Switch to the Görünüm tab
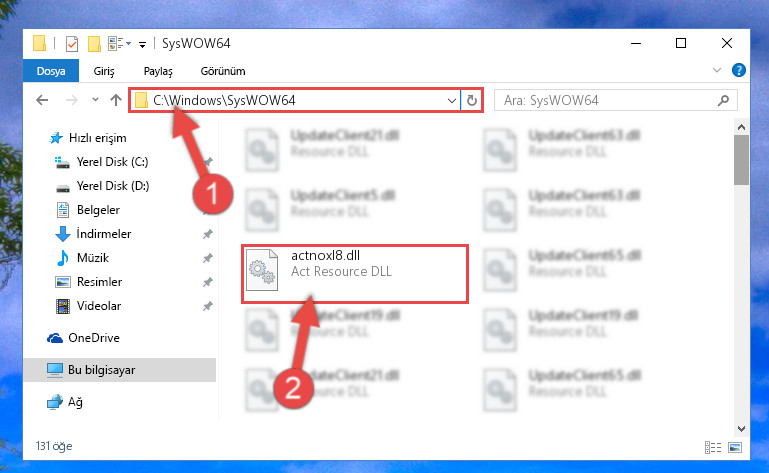 tap(223, 71)
